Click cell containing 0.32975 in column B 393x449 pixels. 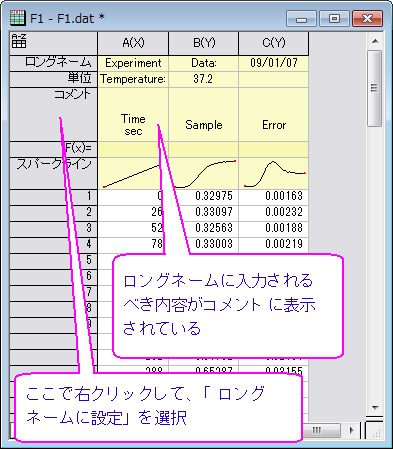(x=204, y=196)
